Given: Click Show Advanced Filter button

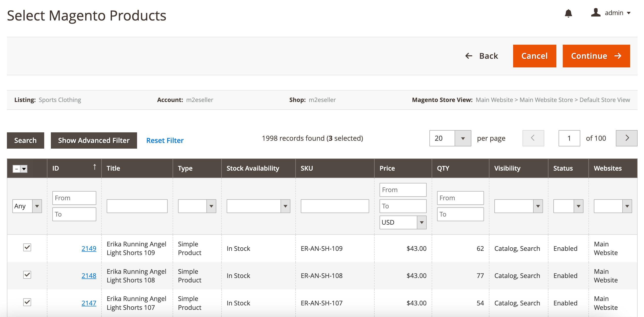Looking at the screenshot, I should pos(94,140).
